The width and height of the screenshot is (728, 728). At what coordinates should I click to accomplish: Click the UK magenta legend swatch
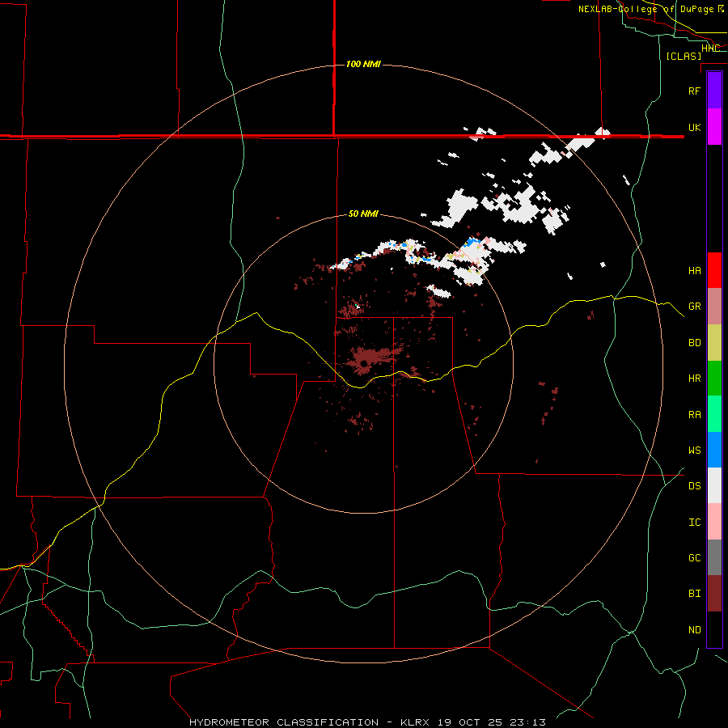[714, 127]
